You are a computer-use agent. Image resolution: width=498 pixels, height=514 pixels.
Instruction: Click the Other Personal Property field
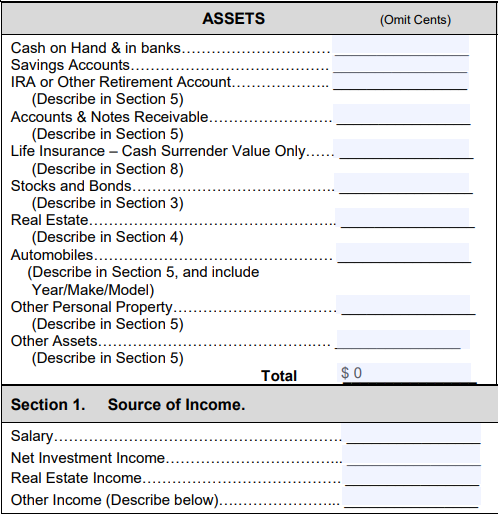[403, 305]
